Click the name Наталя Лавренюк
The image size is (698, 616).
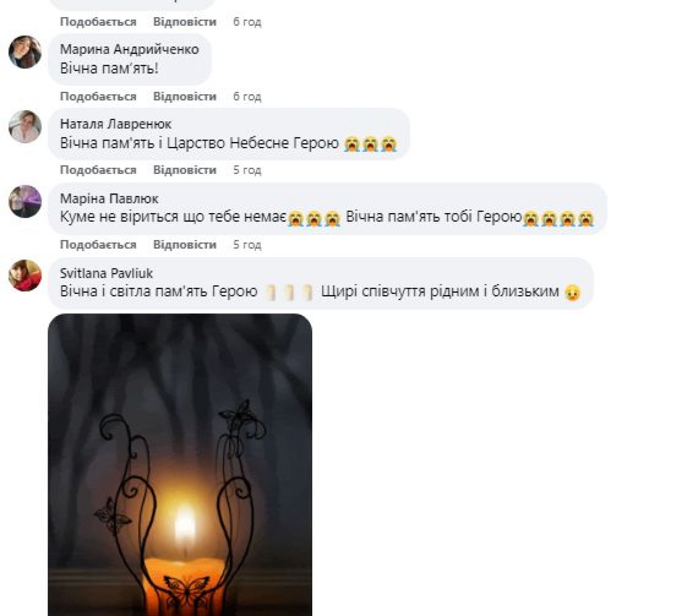[115, 124]
